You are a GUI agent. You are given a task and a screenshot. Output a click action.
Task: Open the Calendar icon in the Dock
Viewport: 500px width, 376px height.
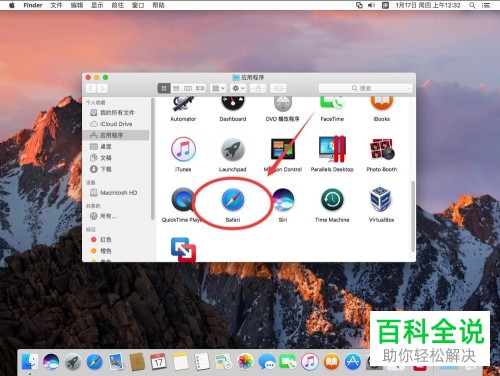[x=158, y=362]
